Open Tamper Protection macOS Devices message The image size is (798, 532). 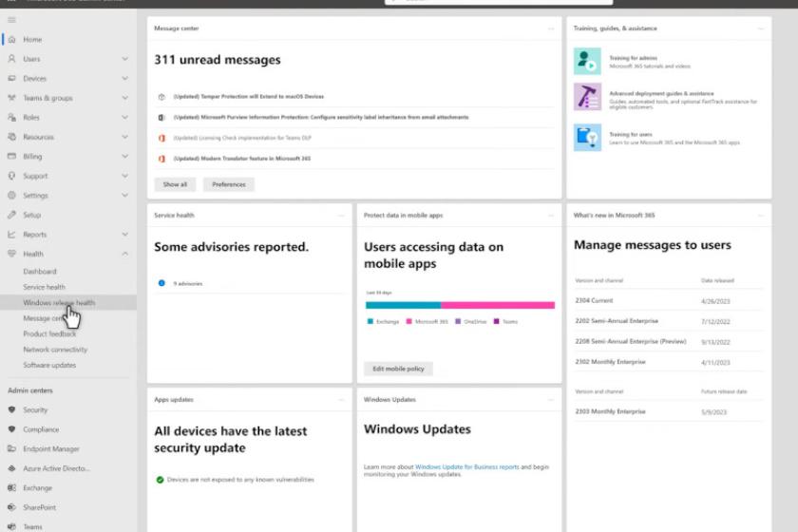click(x=248, y=96)
